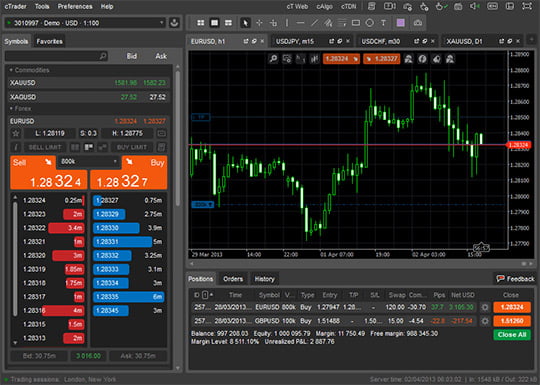Click the chart zoom magnifier icon

click(x=273, y=59)
